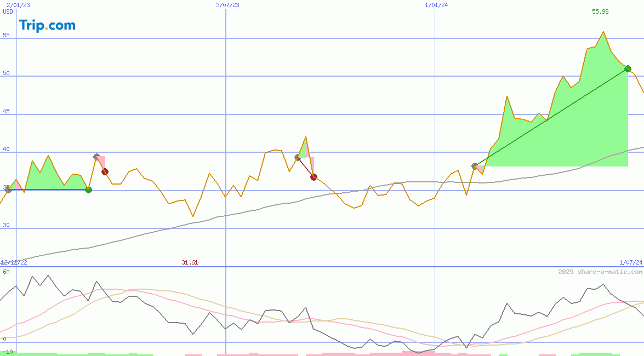
Task: Select the green endpoint marker near the 50 level
Action: click(627, 69)
